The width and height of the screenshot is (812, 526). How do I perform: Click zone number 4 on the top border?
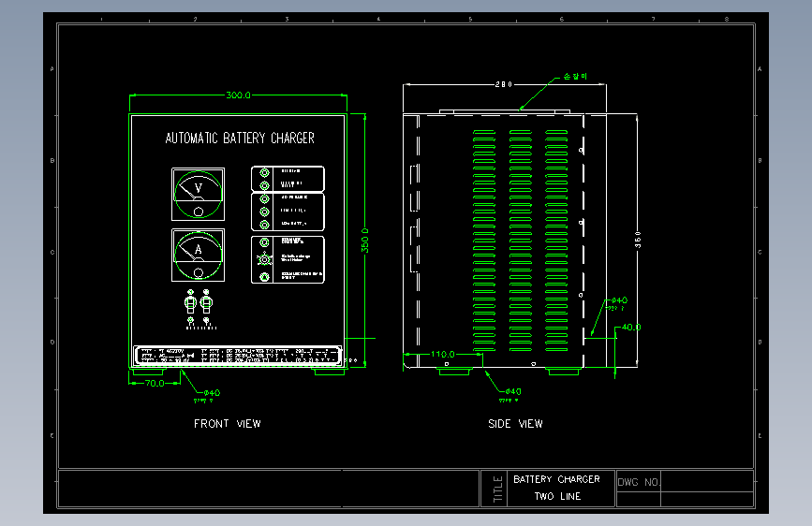click(x=378, y=19)
